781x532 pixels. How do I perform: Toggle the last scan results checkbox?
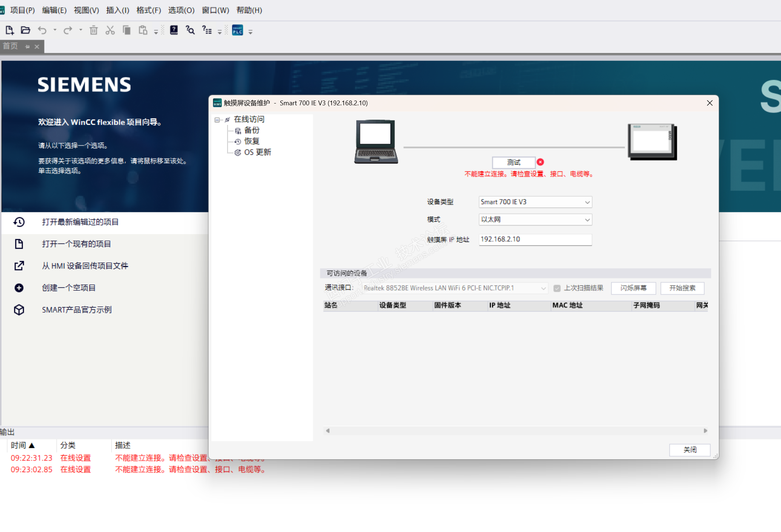click(x=557, y=288)
